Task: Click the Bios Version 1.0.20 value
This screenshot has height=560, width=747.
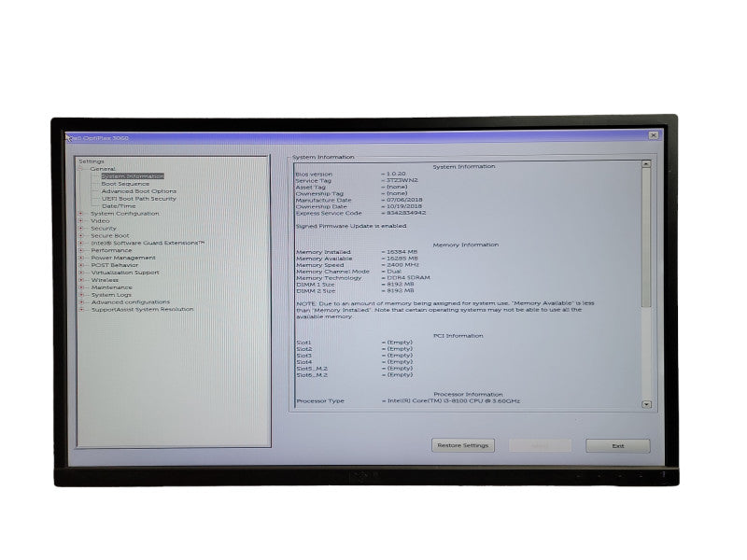Action: point(396,175)
